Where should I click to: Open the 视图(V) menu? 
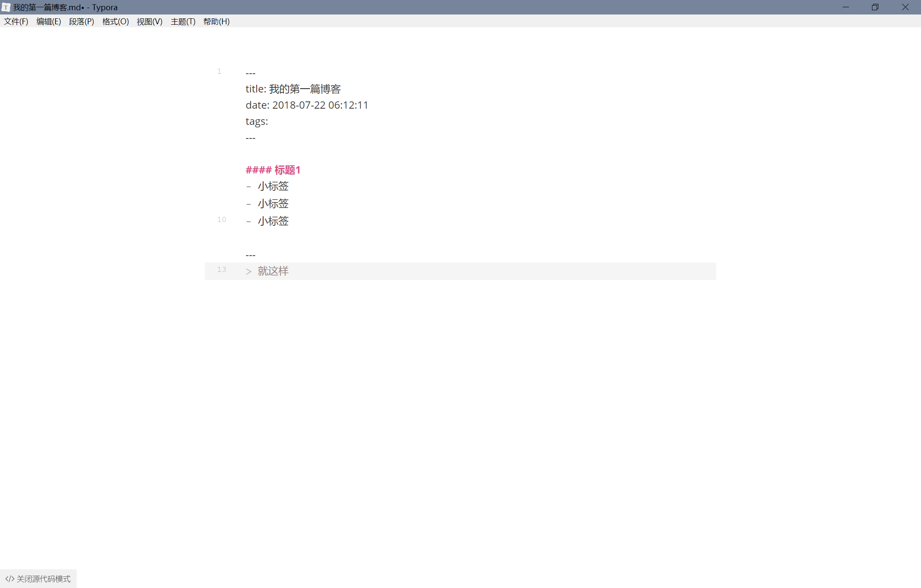pyautogui.click(x=150, y=21)
